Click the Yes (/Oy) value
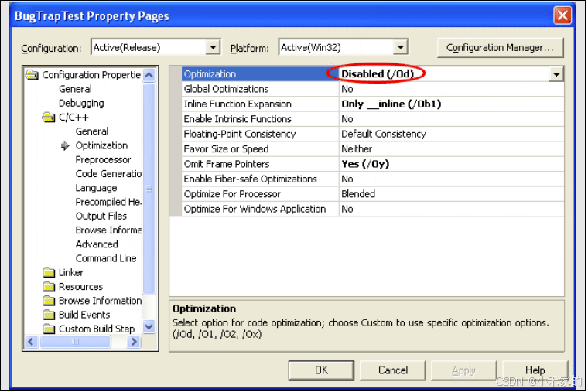 [x=365, y=164]
